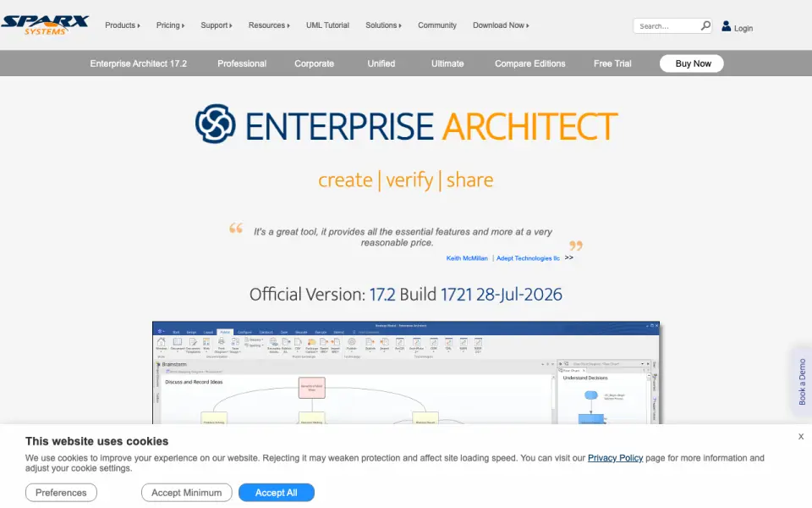Screen dimensions: 812x508
Task: Open the Keith McMillan link
Action: pos(467,258)
